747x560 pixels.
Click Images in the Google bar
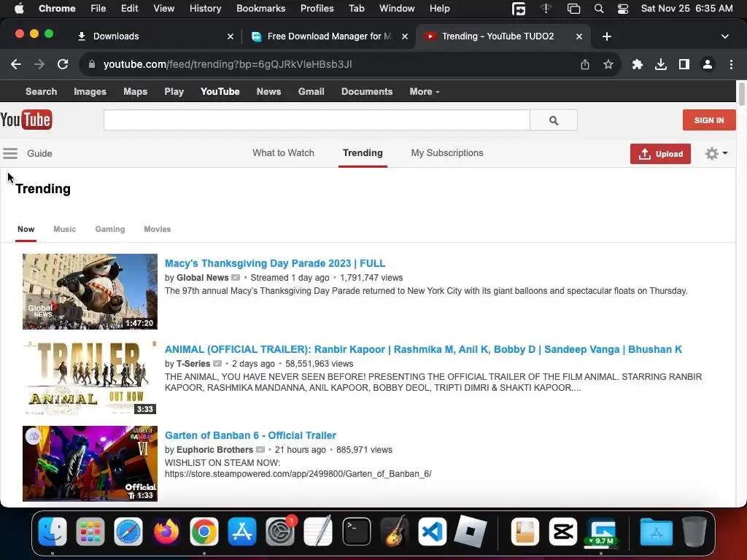pyautogui.click(x=90, y=91)
